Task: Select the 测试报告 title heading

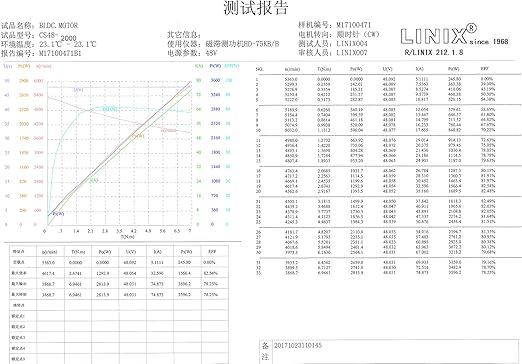Action: click(256, 8)
